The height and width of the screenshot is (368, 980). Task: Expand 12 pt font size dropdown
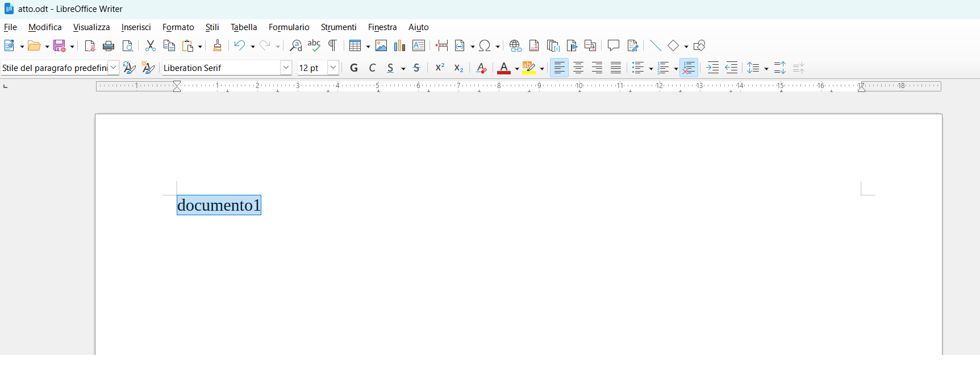point(333,68)
